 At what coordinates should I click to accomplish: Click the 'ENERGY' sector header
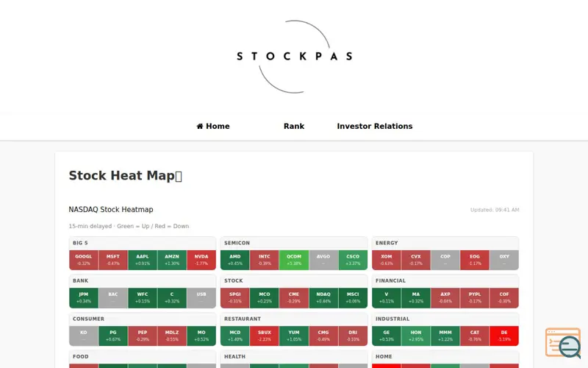point(387,243)
